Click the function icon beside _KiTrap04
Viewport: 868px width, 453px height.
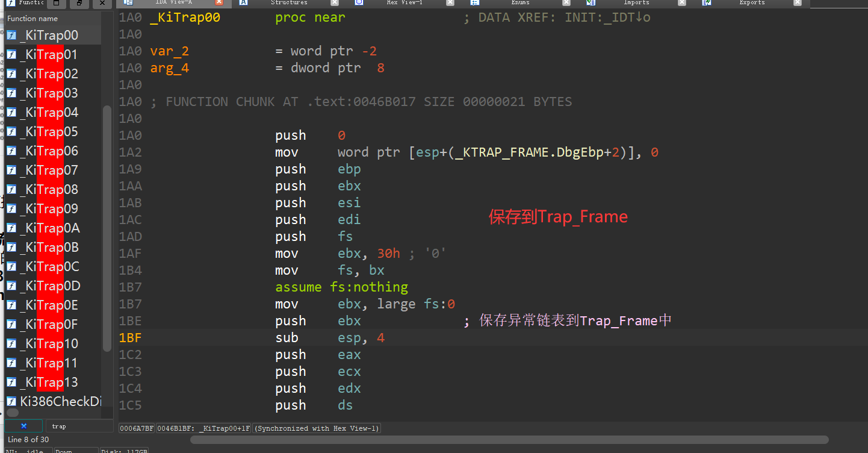tap(11, 113)
